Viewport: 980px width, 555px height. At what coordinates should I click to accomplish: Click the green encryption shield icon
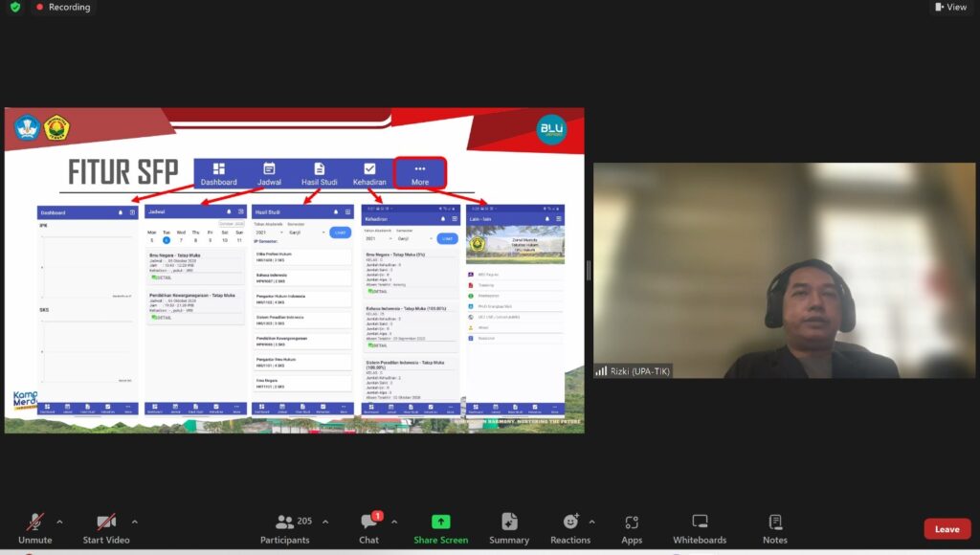click(14, 7)
